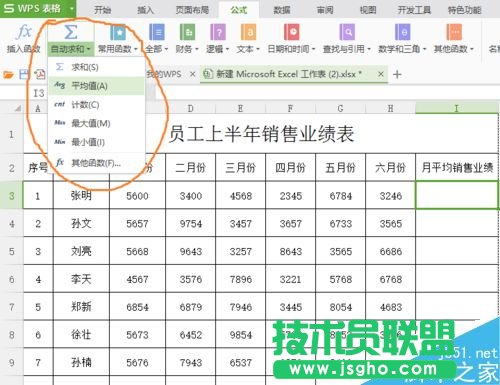Click the Name Box showing I3
This screenshot has height=385, width=500.
coord(39,93)
